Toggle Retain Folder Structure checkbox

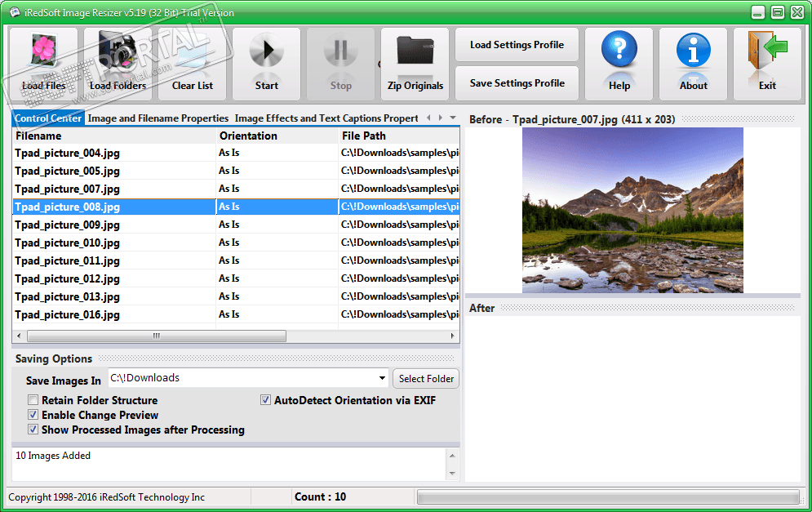point(33,400)
